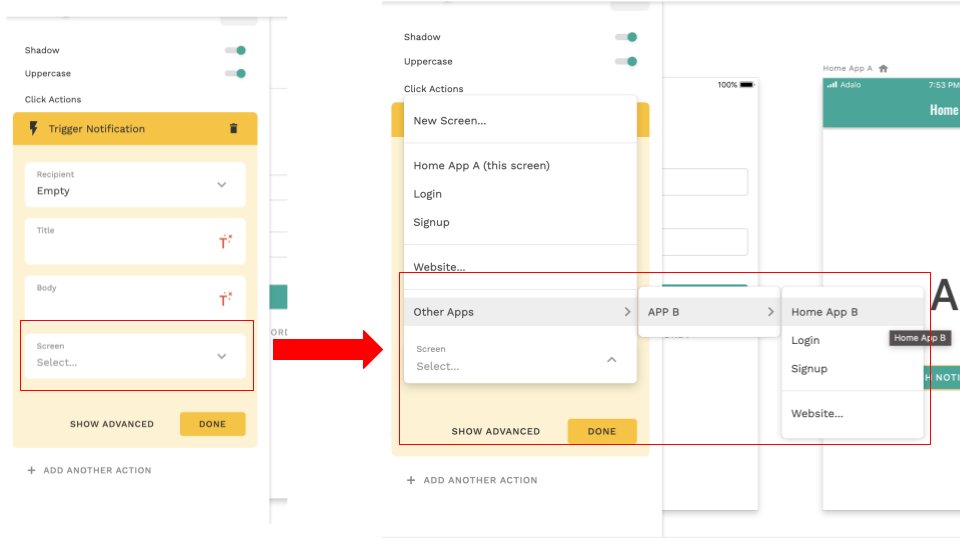Click Home App A screen label on canvas

coord(847,69)
